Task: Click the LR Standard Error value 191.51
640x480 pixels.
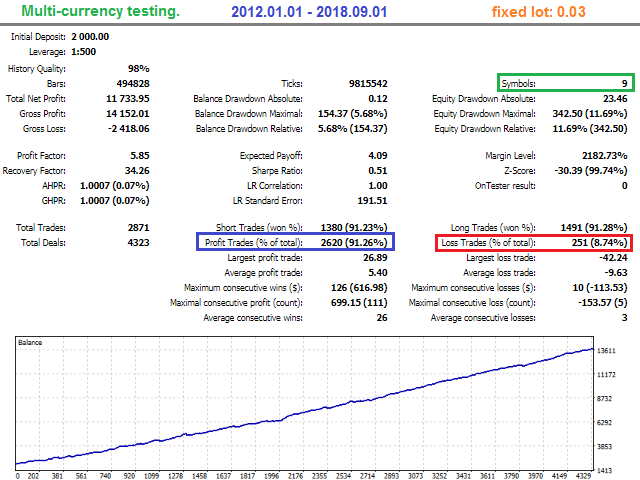Action: [372, 201]
